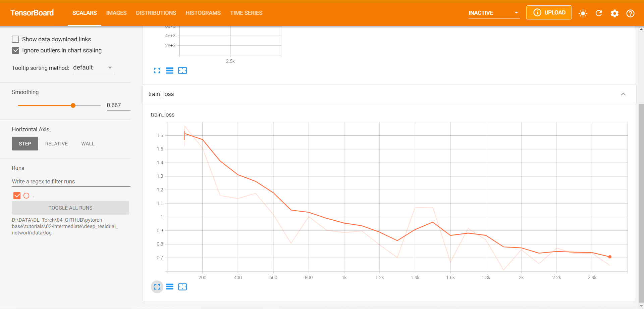The image size is (644, 309).
Task: Toggle y-axis log scale on train_loss chart
Action: (170, 287)
